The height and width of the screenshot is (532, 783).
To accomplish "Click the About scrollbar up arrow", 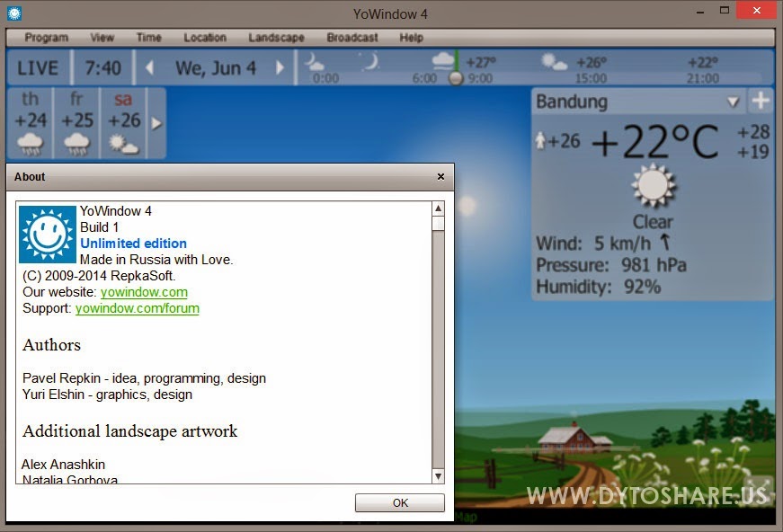I will pyautogui.click(x=438, y=208).
